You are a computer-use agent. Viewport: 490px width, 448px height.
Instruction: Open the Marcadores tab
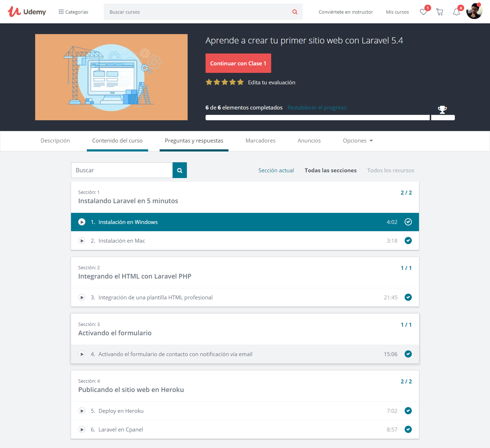tap(260, 141)
